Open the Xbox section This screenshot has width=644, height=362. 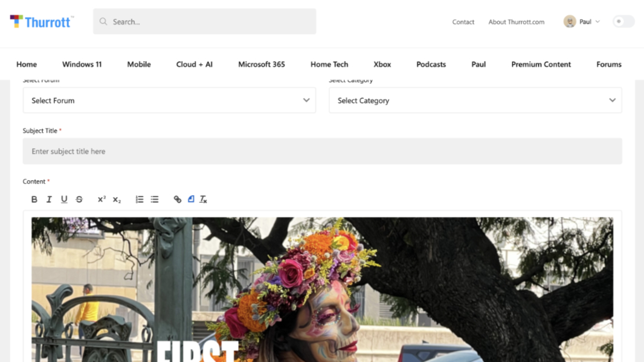382,64
